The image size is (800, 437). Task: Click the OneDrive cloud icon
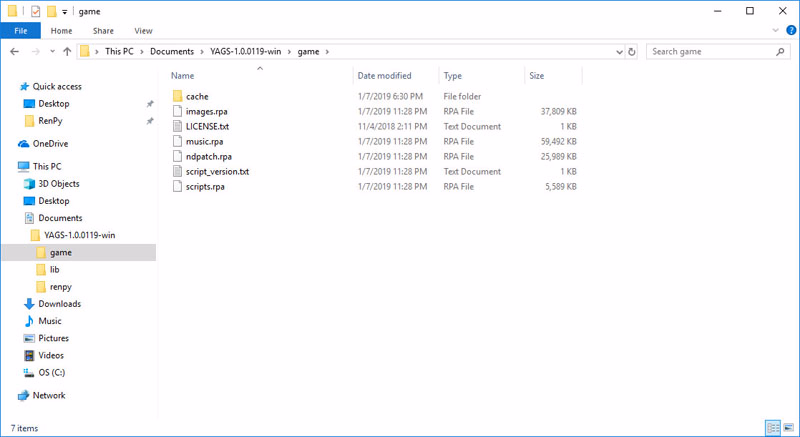pyautogui.click(x=24, y=144)
